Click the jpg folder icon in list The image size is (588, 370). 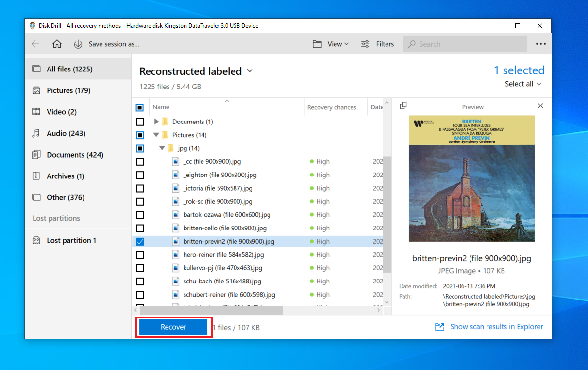pyautogui.click(x=170, y=148)
